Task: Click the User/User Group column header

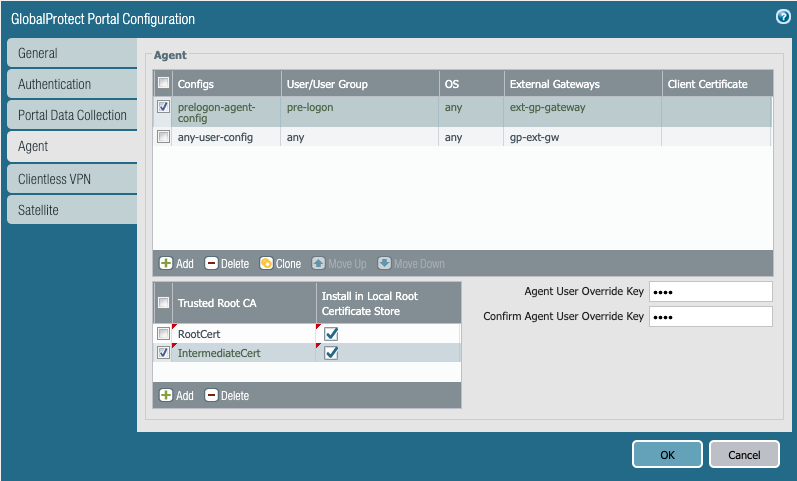Action: 360,84
